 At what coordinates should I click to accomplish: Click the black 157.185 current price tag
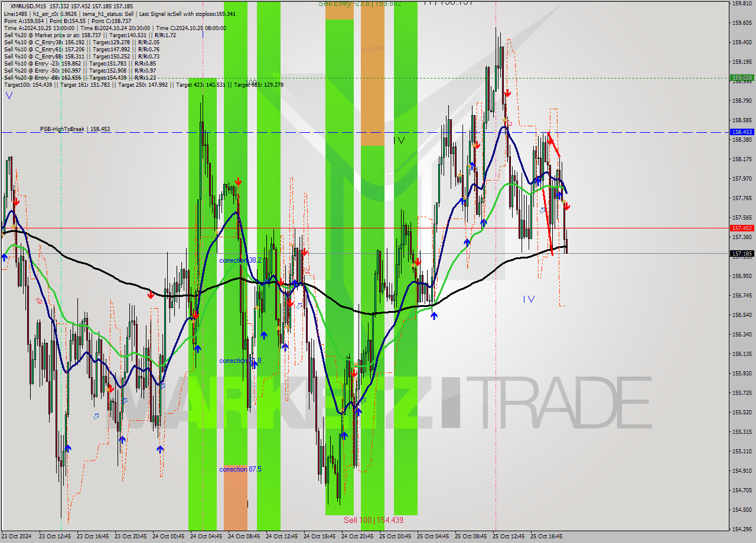(742, 253)
